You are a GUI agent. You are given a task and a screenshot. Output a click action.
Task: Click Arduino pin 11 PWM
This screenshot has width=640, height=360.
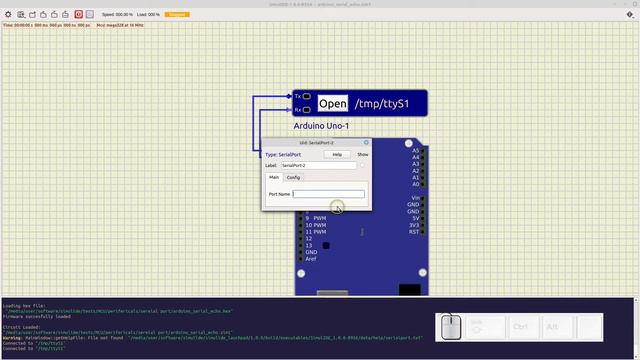tap(301, 232)
